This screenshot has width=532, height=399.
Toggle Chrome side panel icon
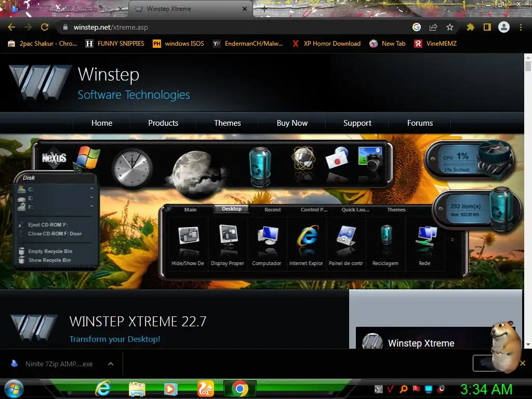click(x=487, y=27)
